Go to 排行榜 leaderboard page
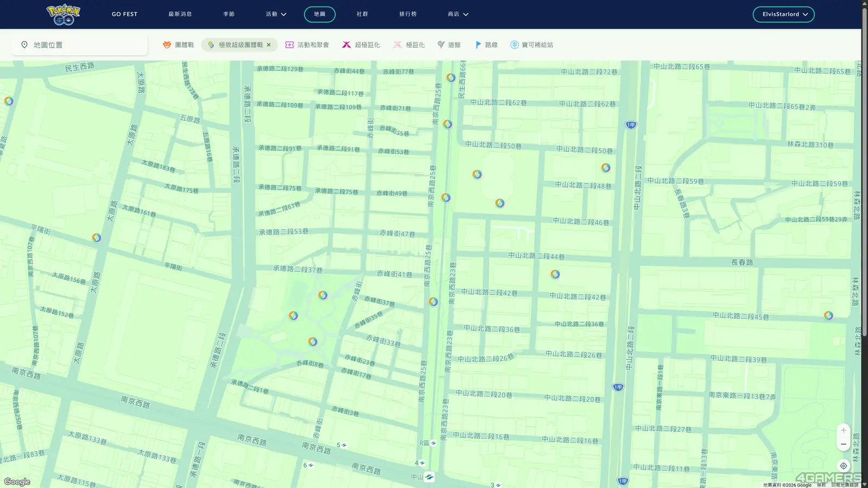The height and width of the screenshot is (488, 868). tap(408, 14)
